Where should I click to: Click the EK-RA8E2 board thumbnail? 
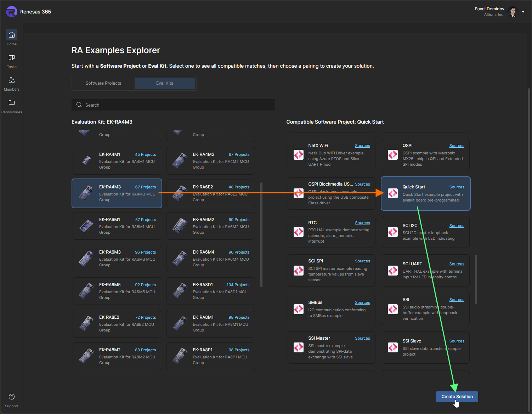[x=86, y=323]
